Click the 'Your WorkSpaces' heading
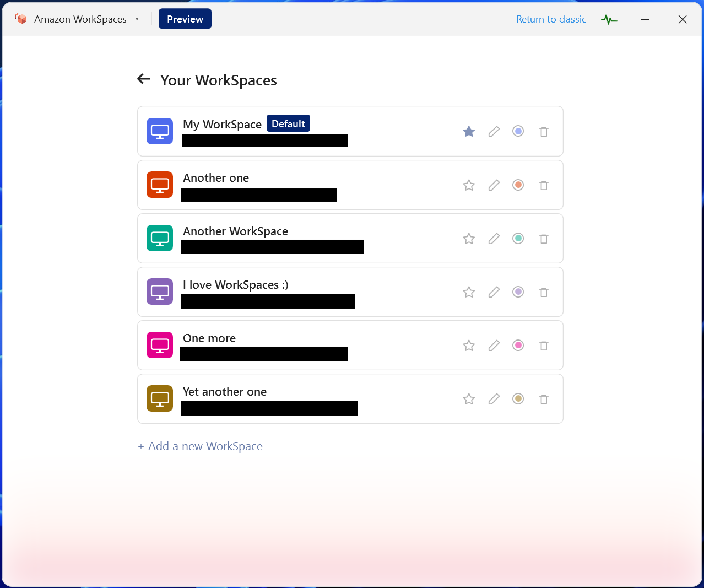This screenshot has width=704, height=588. click(x=218, y=80)
